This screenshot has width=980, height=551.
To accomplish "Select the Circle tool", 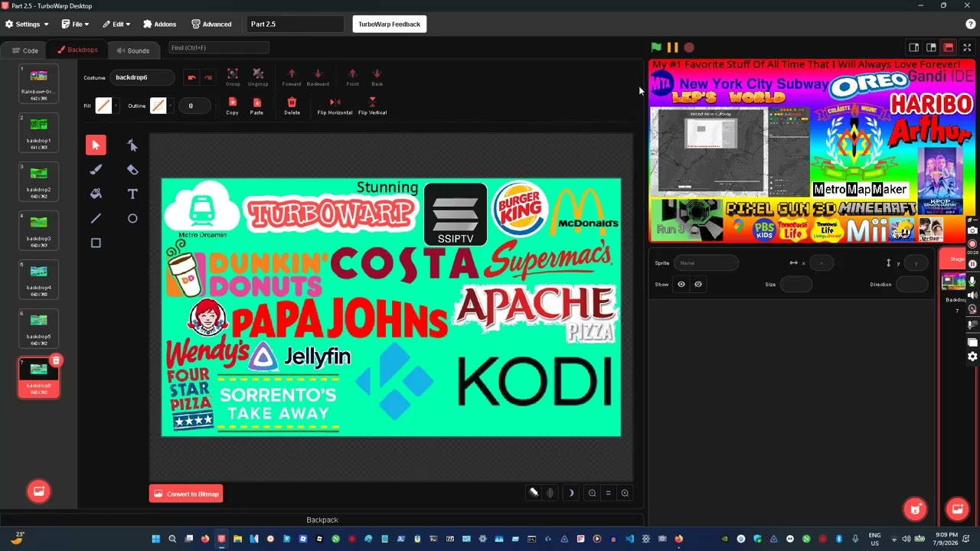I will click(x=132, y=218).
